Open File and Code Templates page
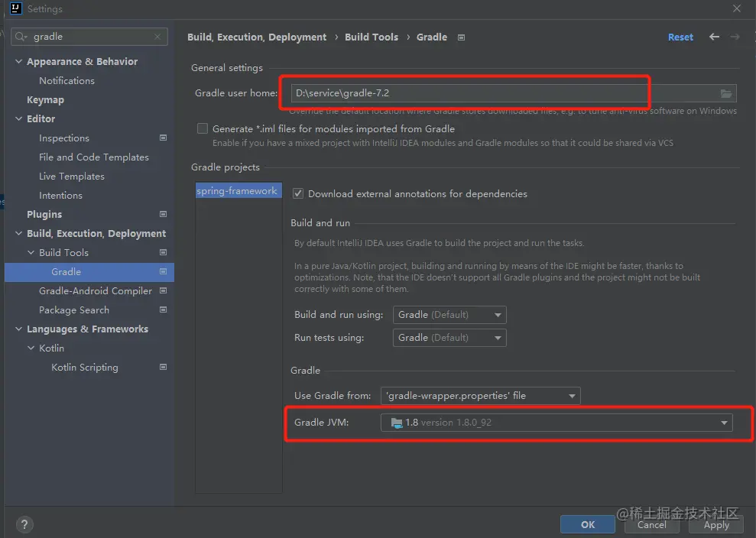756x538 pixels. 94,157
